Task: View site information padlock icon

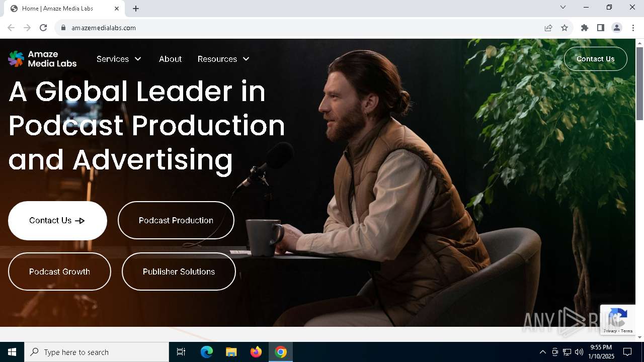Action: click(x=63, y=28)
